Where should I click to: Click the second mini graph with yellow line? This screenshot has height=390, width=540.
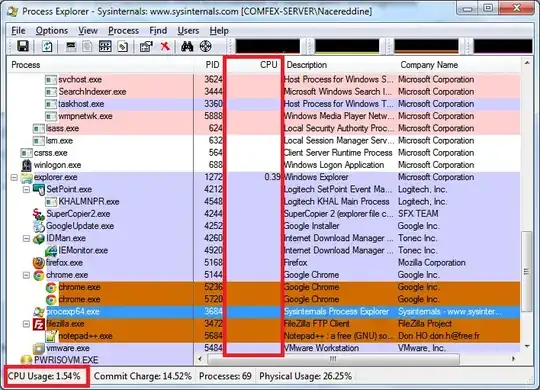[347, 46]
